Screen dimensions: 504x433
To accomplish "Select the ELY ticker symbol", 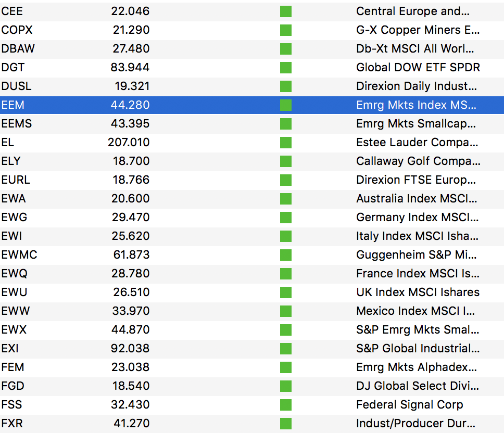I will [10, 161].
